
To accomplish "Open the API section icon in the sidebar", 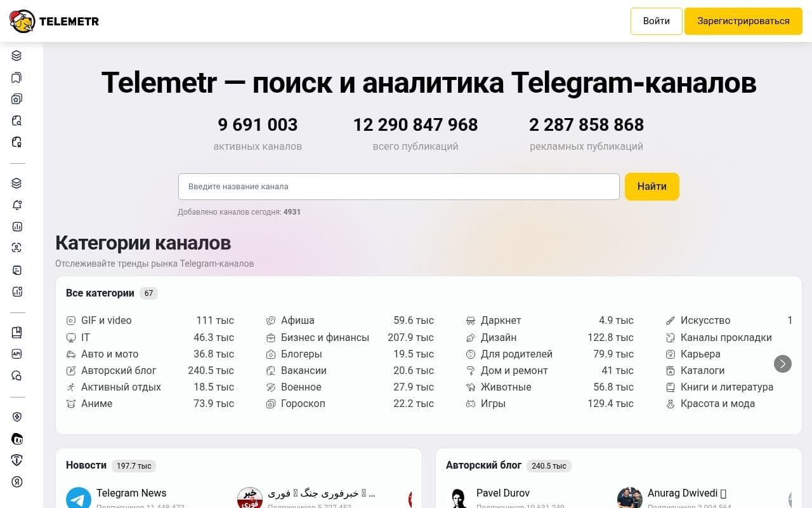I will [x=17, y=354].
